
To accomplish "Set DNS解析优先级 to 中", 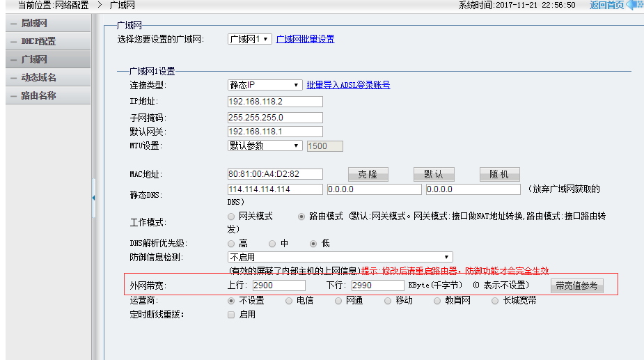I will (x=272, y=244).
